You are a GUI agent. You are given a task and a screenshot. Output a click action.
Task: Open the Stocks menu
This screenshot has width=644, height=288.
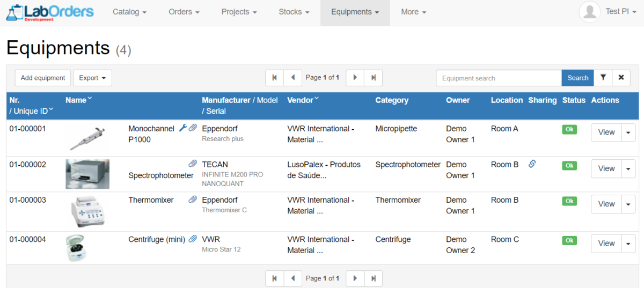click(294, 12)
